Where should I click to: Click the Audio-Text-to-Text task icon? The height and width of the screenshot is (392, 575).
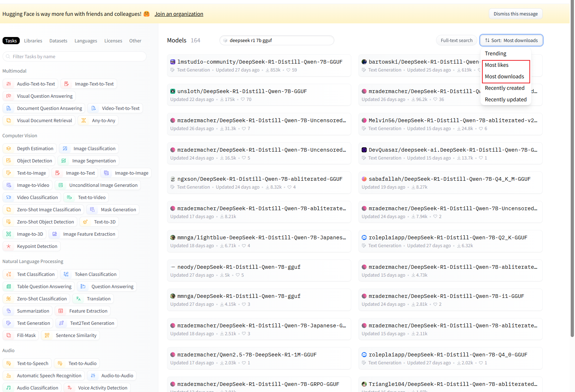(x=9, y=84)
